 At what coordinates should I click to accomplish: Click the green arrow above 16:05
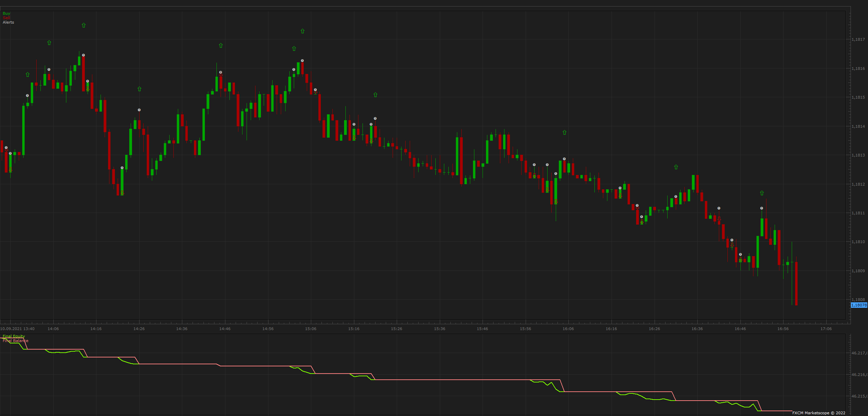coord(565,133)
